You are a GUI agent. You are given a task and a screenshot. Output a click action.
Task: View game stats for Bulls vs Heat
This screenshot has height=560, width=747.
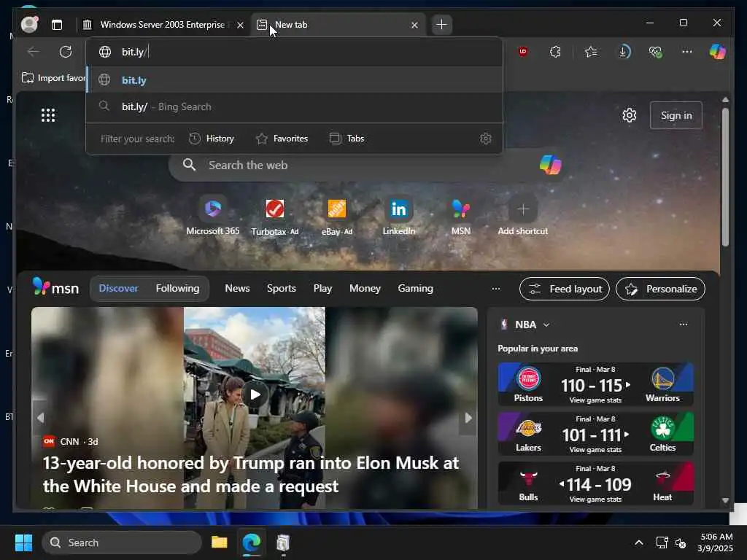click(595, 499)
